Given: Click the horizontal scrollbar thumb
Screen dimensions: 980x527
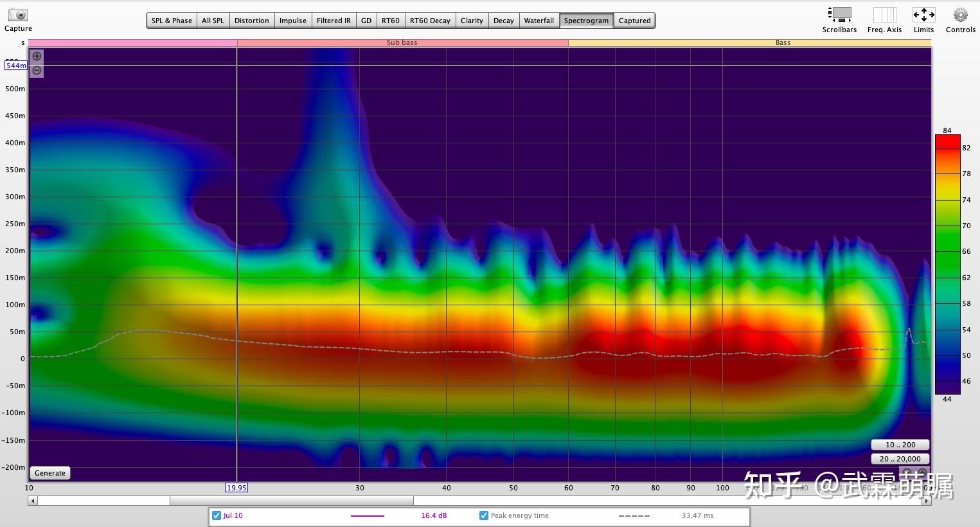Looking at the screenshot, I should click(292, 501).
